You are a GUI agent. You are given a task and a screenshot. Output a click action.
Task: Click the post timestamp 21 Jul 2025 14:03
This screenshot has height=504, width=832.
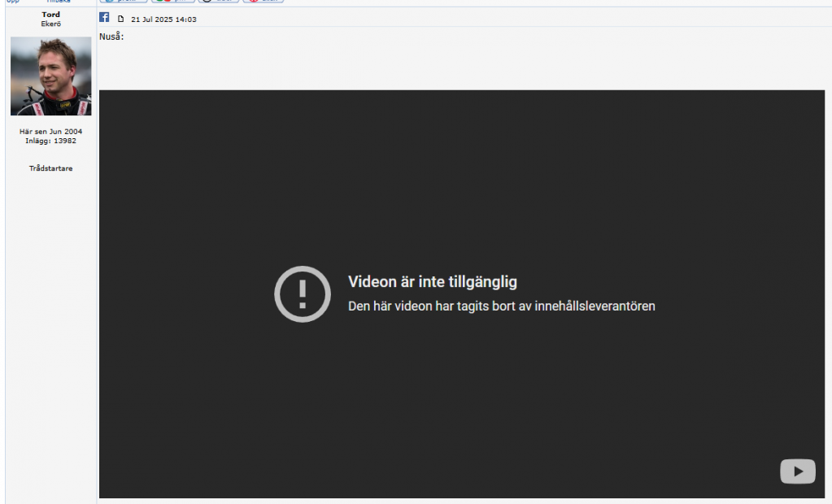point(163,19)
